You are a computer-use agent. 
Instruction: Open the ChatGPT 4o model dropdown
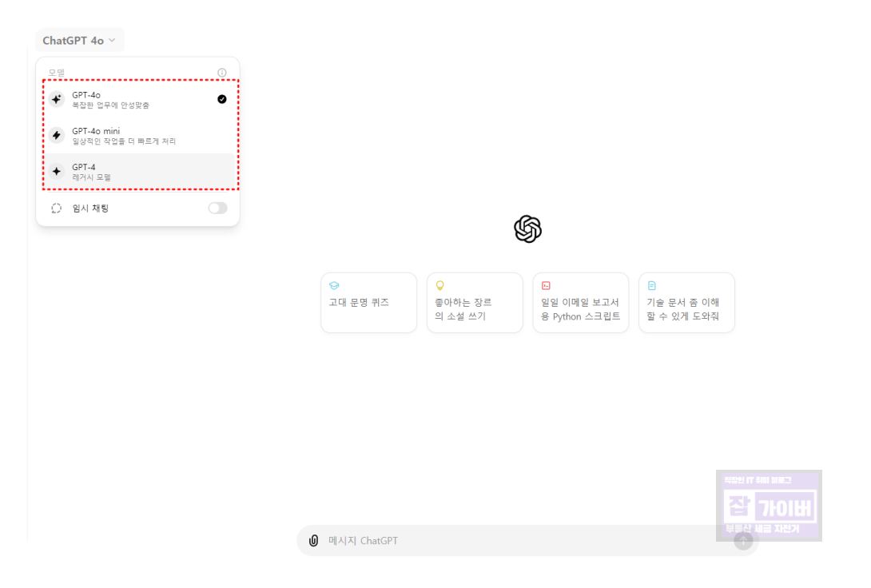(79, 41)
